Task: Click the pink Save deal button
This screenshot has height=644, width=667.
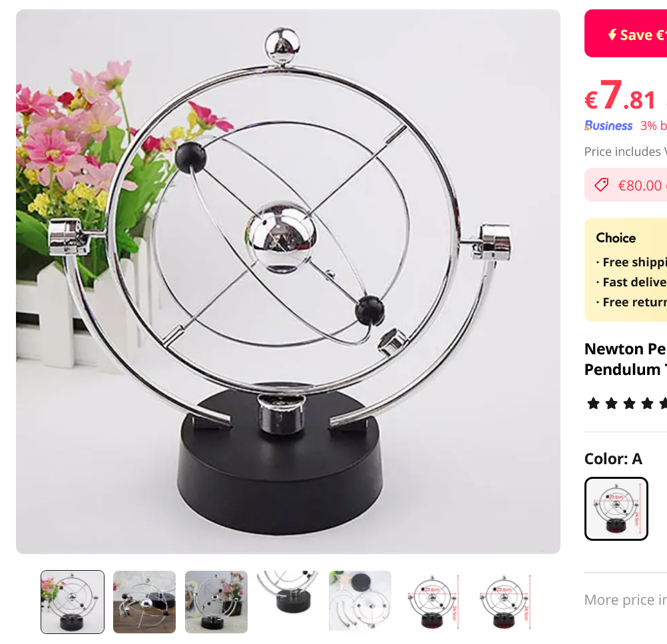Action: [x=626, y=33]
